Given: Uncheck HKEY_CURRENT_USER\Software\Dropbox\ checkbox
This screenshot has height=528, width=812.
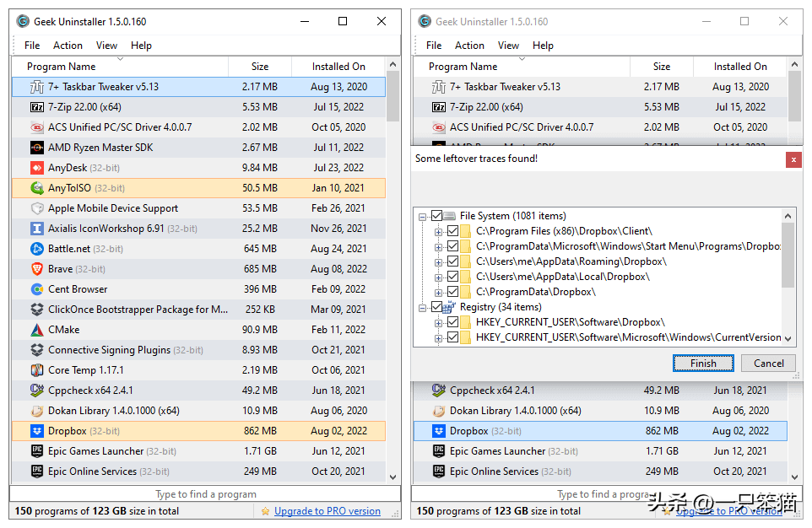Looking at the screenshot, I should 452,322.
